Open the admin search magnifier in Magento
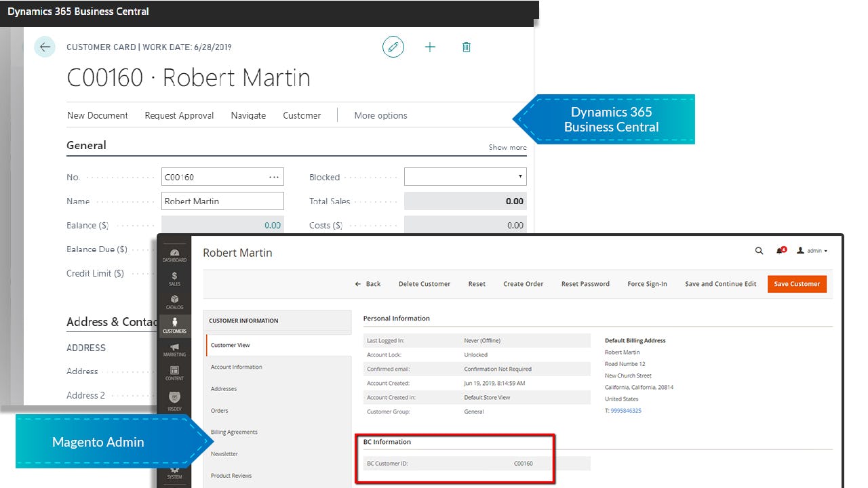 point(759,251)
